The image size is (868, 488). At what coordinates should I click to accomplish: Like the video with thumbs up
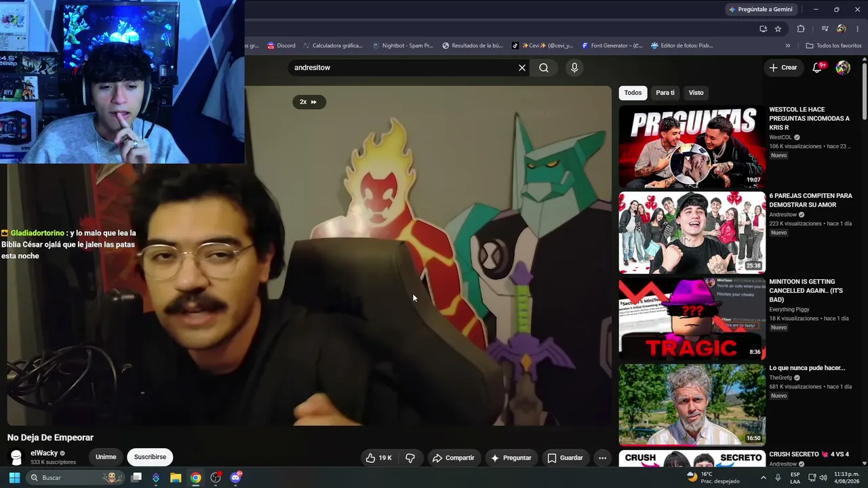[379, 458]
